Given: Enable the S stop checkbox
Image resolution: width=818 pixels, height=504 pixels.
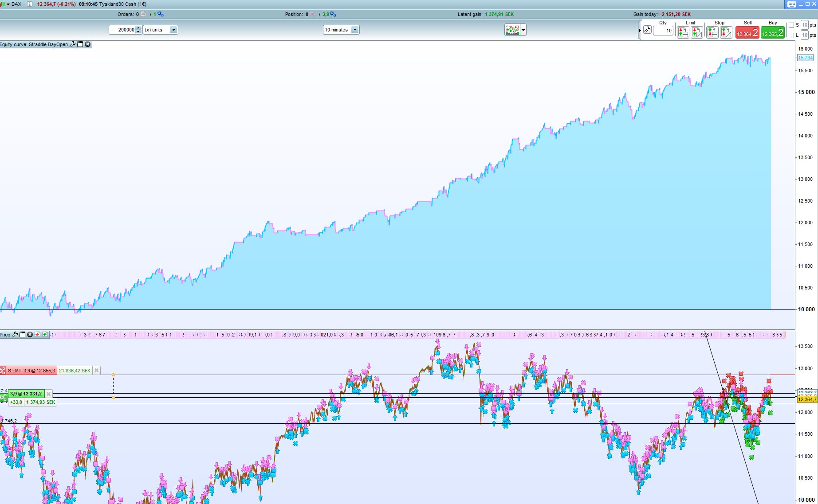Looking at the screenshot, I should coord(791,25).
